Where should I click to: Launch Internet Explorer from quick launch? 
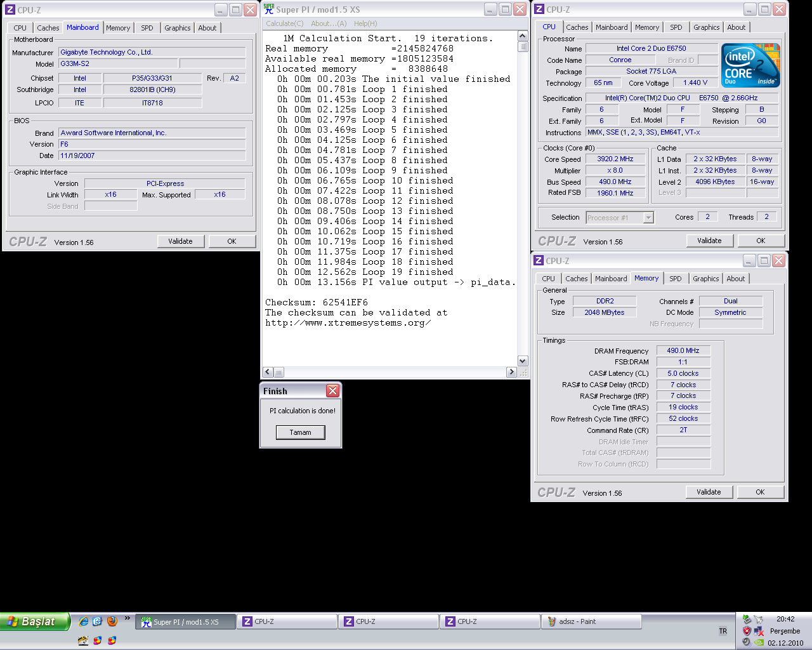point(84,621)
